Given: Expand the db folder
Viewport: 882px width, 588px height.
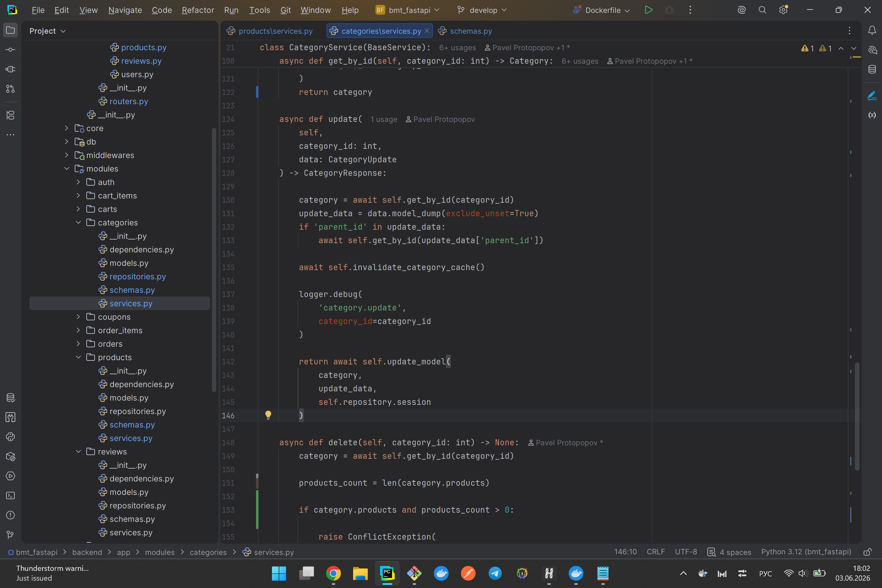Looking at the screenshot, I should click(67, 142).
